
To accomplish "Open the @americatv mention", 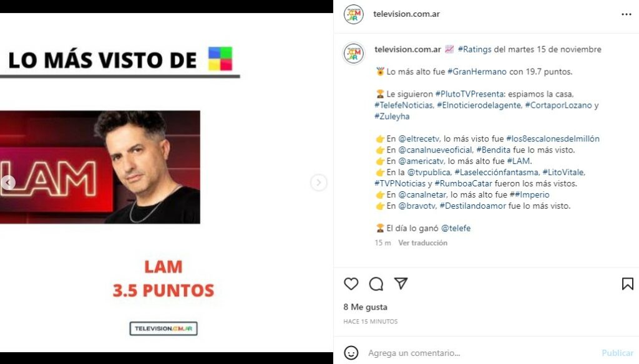I will (x=421, y=161).
